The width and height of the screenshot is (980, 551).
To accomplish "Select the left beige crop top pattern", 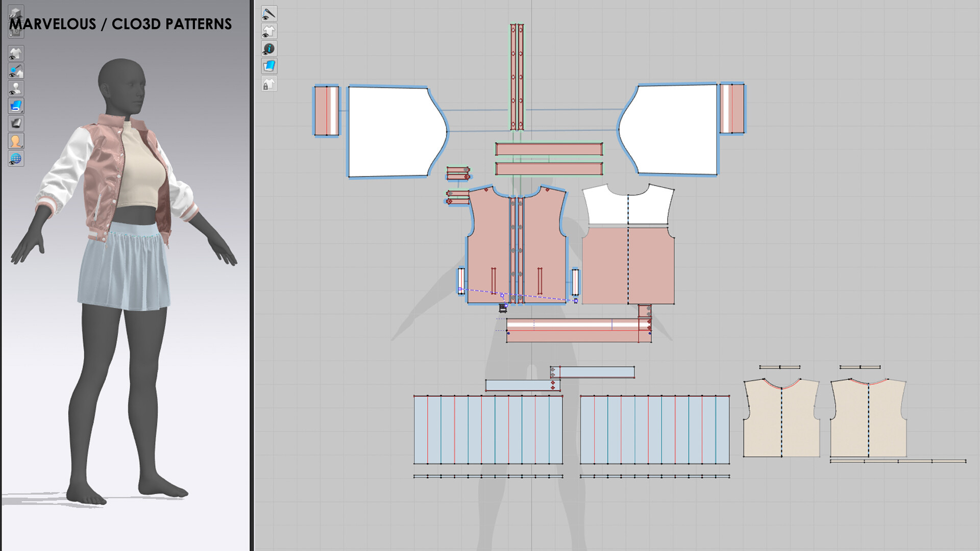I will (781, 418).
